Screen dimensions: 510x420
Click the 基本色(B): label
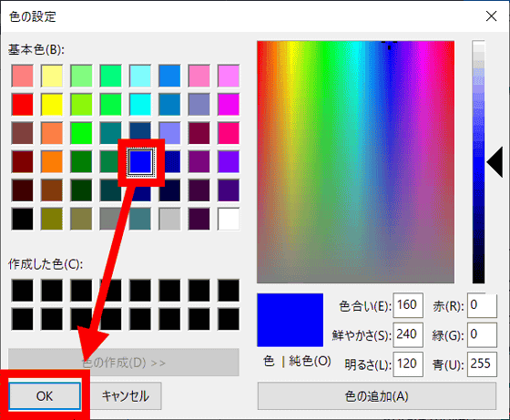click(x=36, y=50)
